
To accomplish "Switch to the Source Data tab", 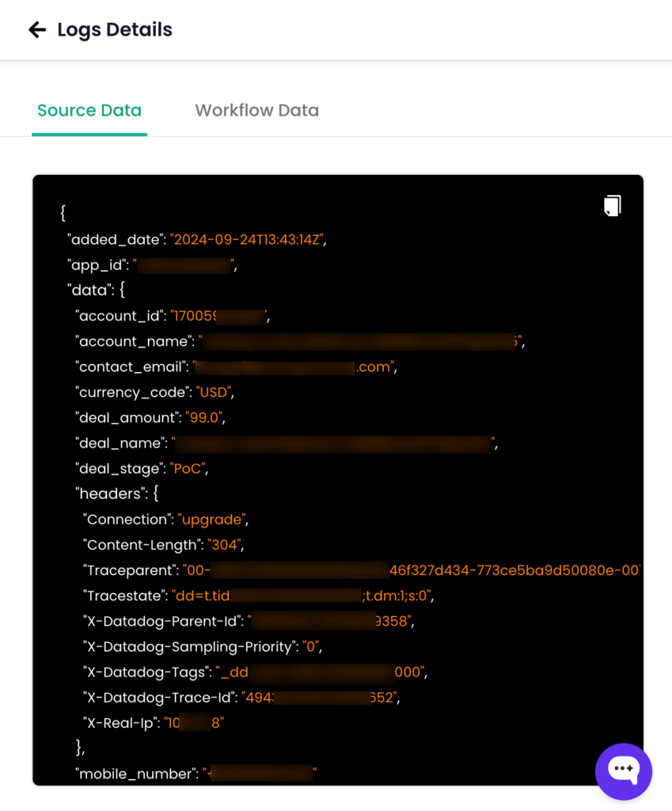I will [89, 111].
